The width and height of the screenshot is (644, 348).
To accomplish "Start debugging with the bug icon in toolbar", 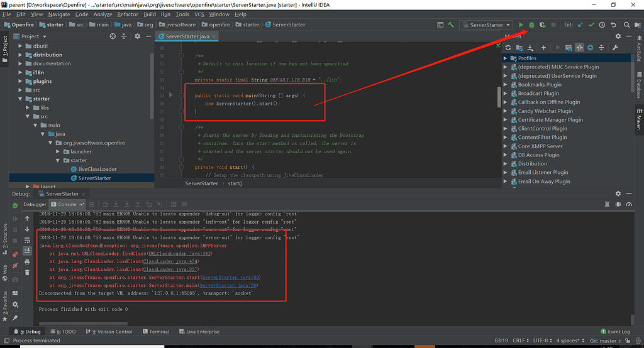I will (531, 24).
